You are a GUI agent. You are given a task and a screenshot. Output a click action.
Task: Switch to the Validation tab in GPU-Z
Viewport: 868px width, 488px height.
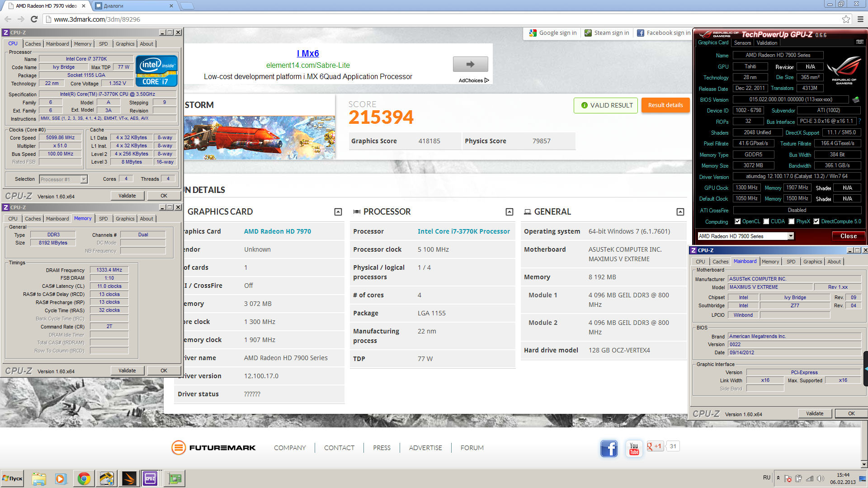pos(767,43)
